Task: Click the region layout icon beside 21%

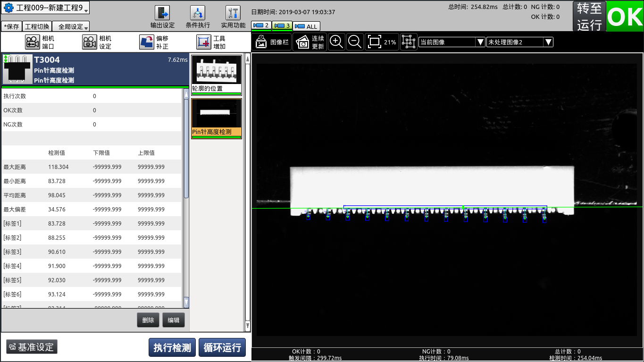Action: 408,42
